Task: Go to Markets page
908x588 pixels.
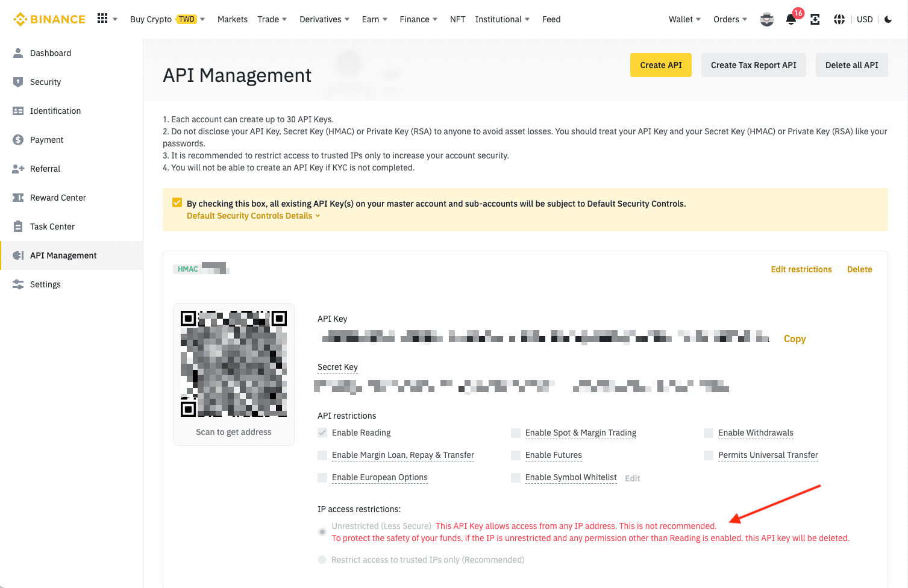Action: point(233,19)
